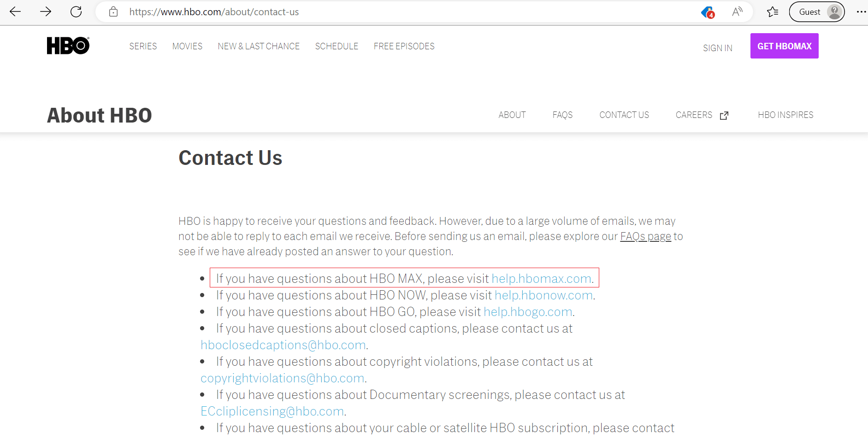Go back to the previous page
Image resolution: width=868 pixels, height=439 pixels.
click(15, 12)
